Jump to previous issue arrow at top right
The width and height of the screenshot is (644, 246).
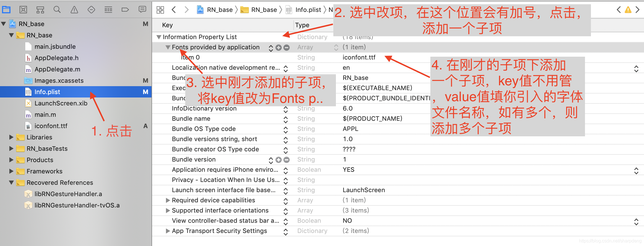point(619,10)
